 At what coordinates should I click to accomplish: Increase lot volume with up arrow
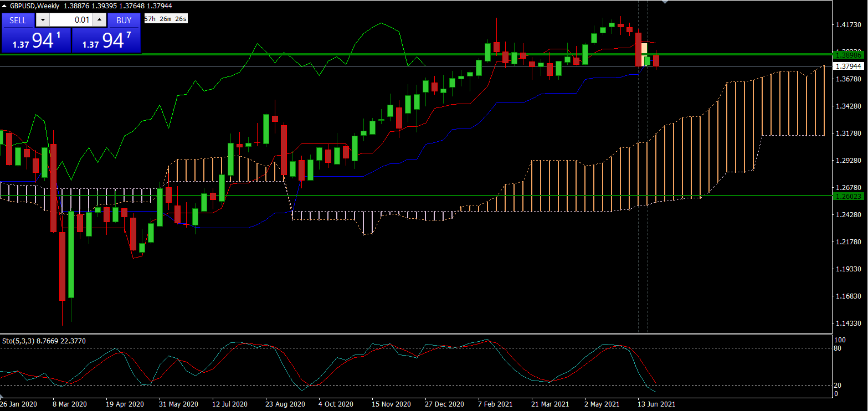99,20
